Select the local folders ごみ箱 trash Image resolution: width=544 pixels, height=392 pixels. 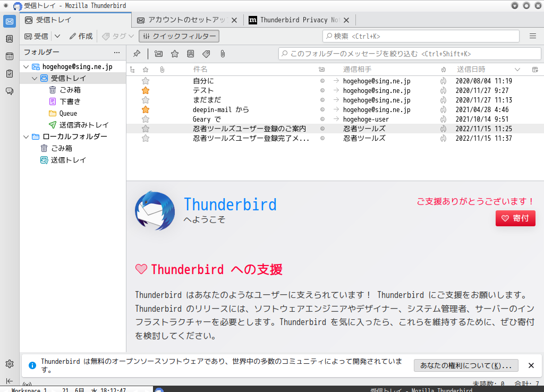point(57,149)
